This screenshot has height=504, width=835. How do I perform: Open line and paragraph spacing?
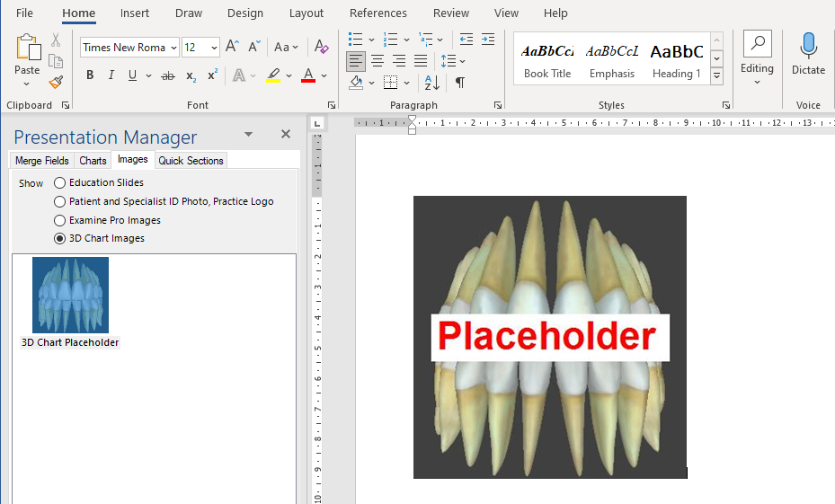point(448,61)
